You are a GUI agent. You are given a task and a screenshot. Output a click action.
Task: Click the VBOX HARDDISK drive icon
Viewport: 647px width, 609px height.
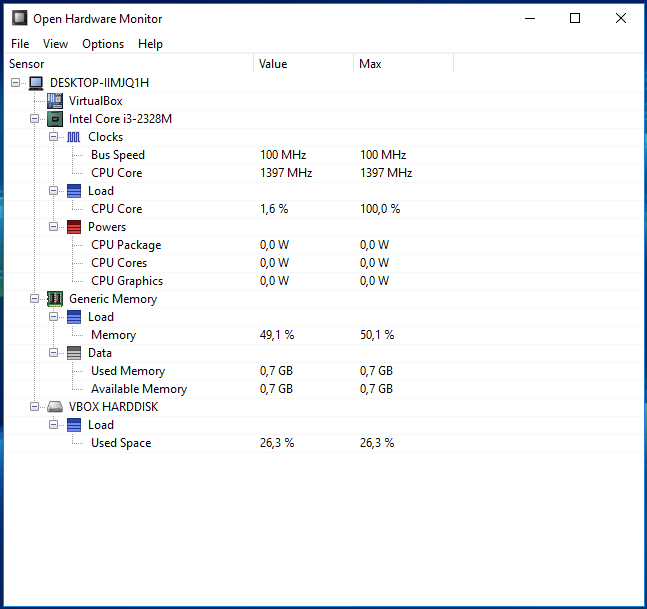pos(55,407)
